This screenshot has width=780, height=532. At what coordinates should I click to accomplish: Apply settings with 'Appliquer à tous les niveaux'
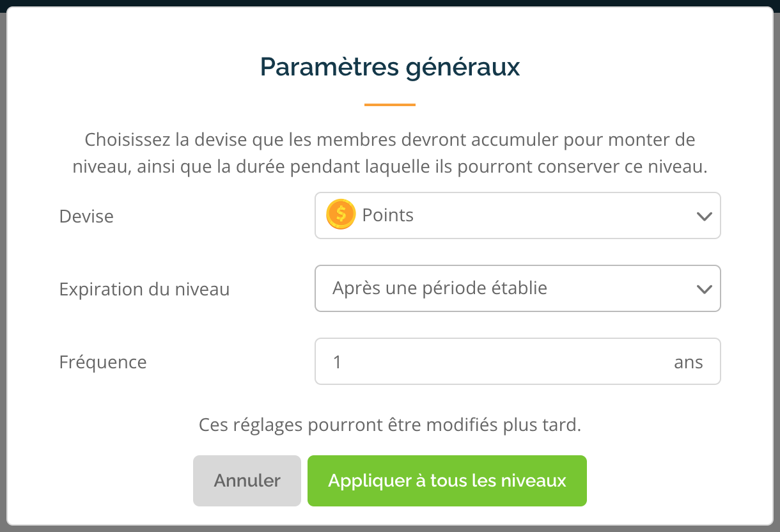[x=447, y=481]
